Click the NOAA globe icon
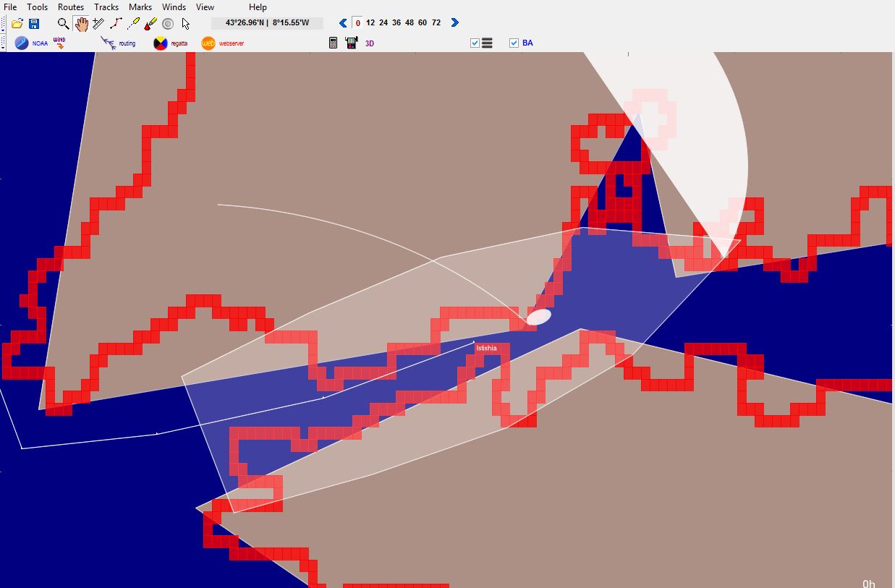 click(22, 43)
